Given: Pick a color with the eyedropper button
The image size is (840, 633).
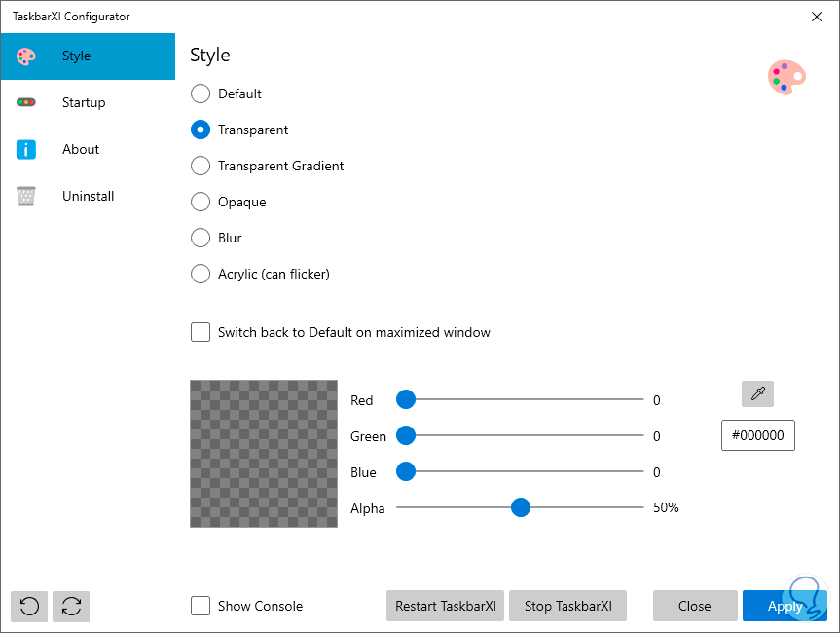Looking at the screenshot, I should [757, 393].
